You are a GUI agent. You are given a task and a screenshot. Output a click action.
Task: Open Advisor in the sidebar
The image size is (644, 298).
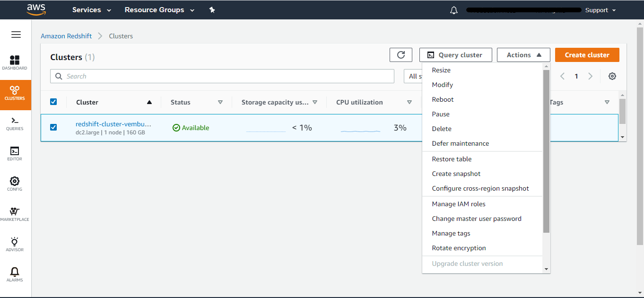tap(15, 245)
